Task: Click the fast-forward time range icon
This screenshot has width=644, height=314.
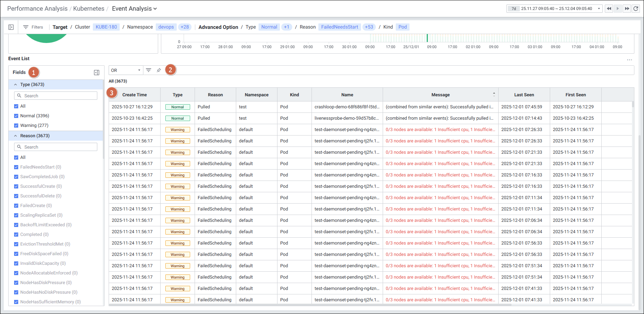Action: [627, 9]
